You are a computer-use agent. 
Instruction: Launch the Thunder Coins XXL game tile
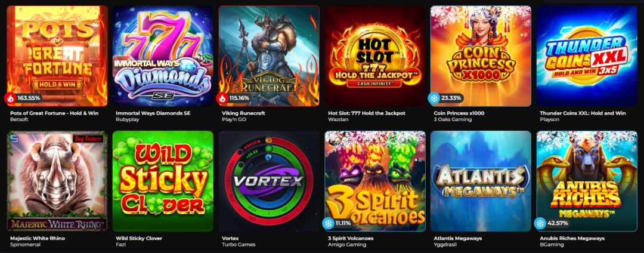[x=587, y=56]
